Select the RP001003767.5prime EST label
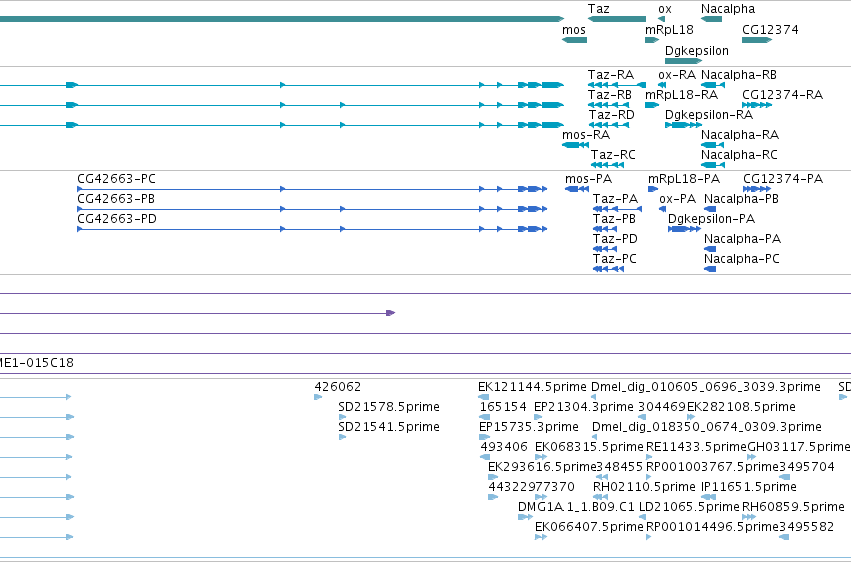Image resolution: width=851 pixels, height=562 pixels. click(712, 468)
